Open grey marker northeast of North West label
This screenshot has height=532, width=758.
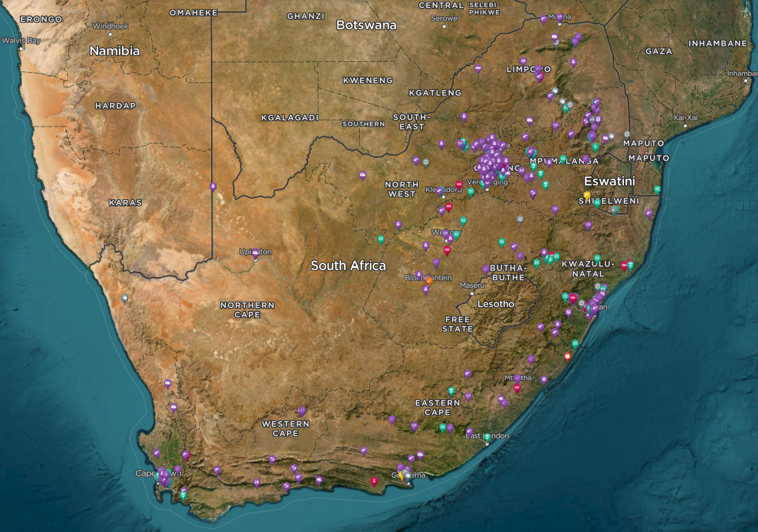point(426,163)
